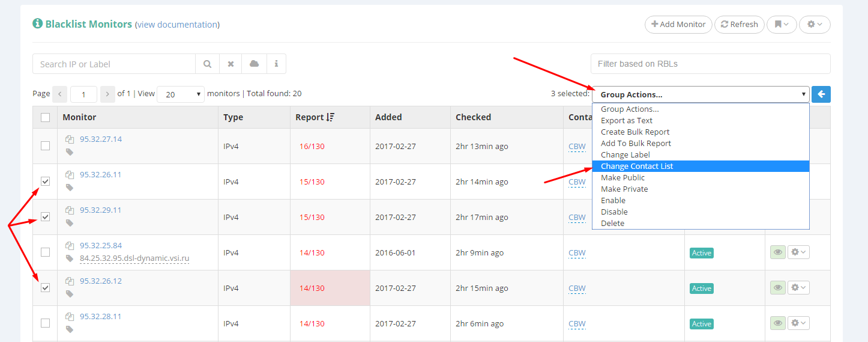Click tag icon under 95.32.27.14
This screenshot has width=868, height=342.
pos(70,152)
